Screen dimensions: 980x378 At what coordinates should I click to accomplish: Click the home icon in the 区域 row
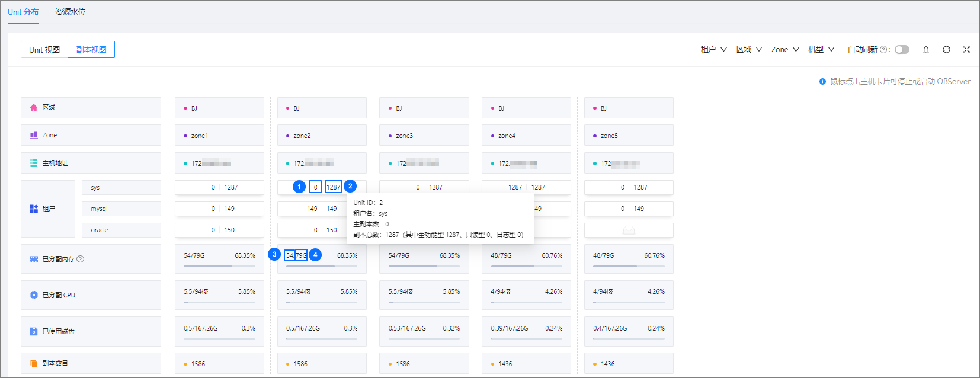34,108
